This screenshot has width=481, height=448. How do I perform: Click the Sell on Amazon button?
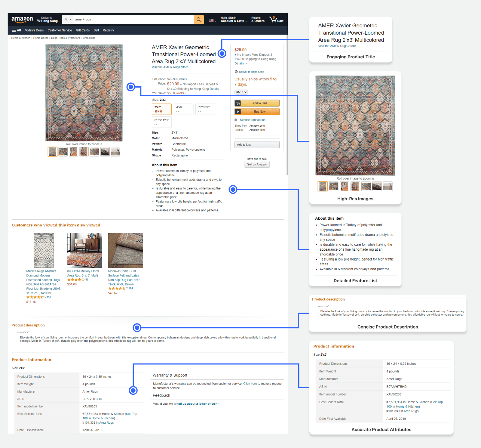(x=257, y=164)
